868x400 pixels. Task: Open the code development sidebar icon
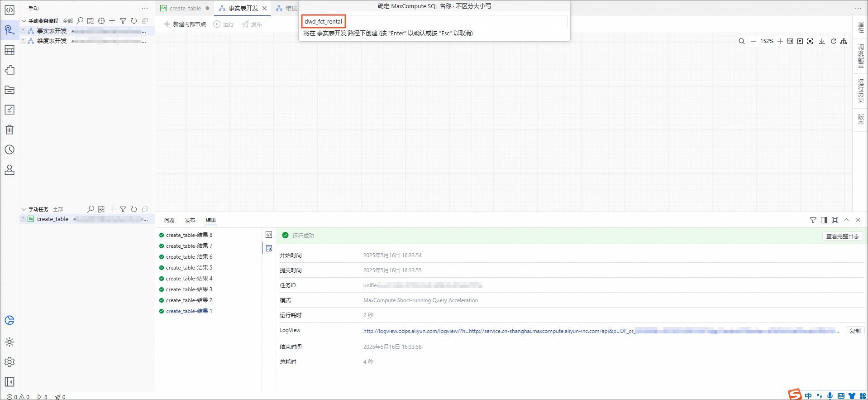point(10,10)
